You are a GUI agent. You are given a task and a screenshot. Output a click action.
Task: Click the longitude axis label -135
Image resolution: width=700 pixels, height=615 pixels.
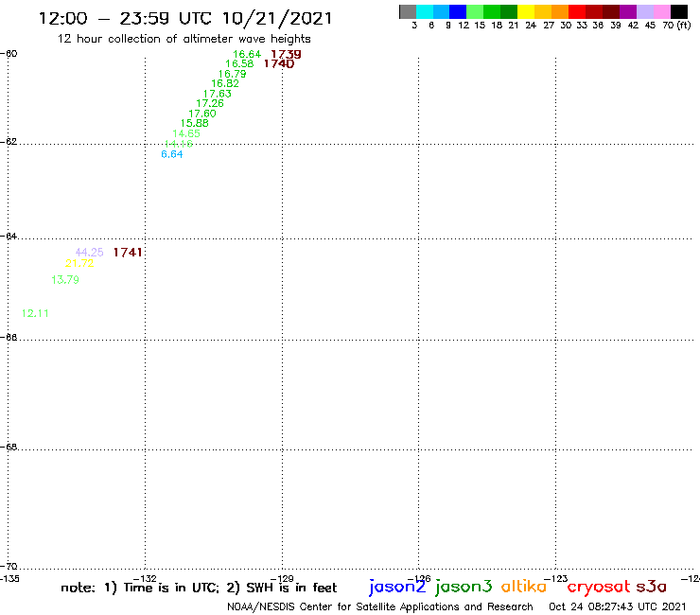(9, 579)
